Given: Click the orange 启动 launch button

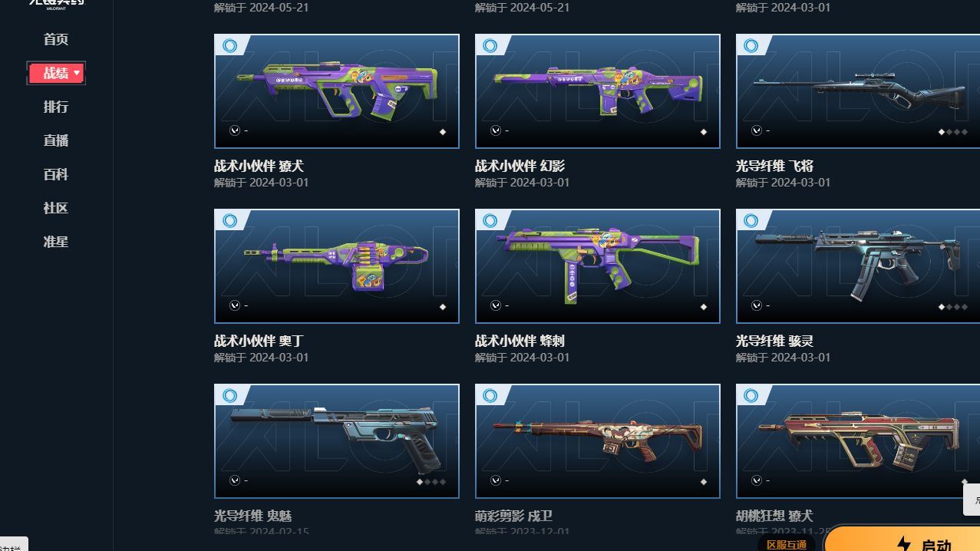Looking at the screenshot, I should (902, 539).
